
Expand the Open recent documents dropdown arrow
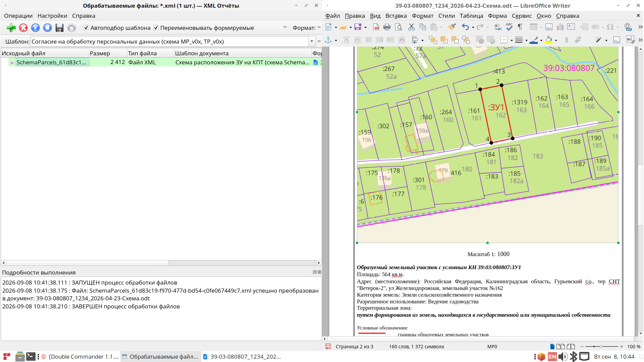351,27
